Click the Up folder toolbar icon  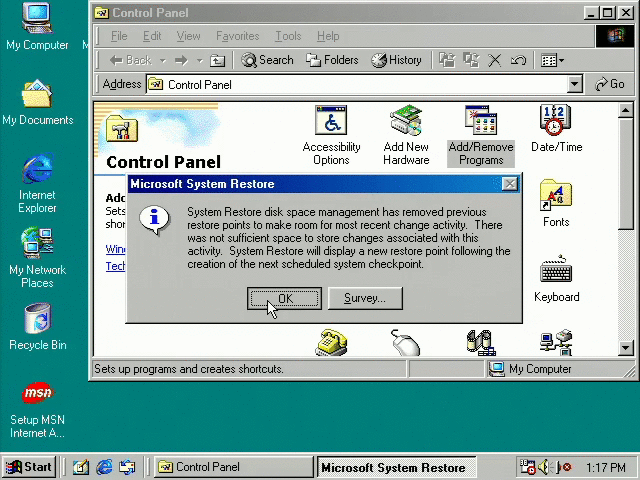[x=217, y=61]
